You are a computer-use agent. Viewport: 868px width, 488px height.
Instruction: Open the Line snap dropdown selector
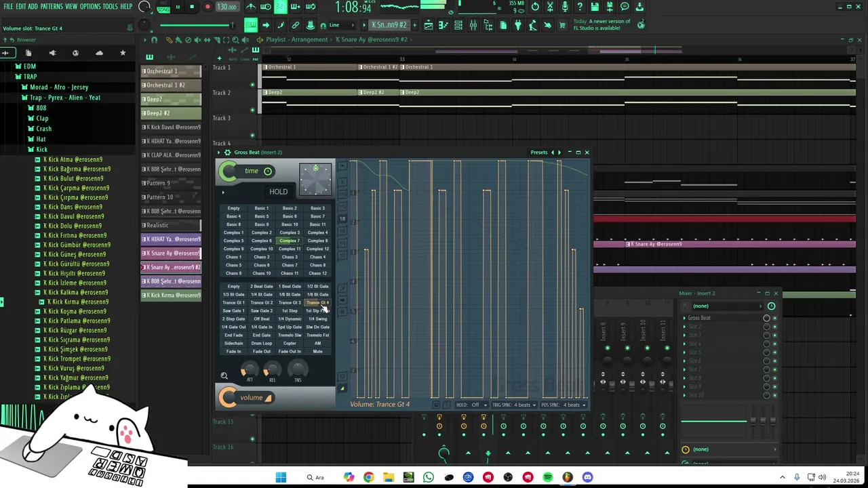tap(340, 26)
